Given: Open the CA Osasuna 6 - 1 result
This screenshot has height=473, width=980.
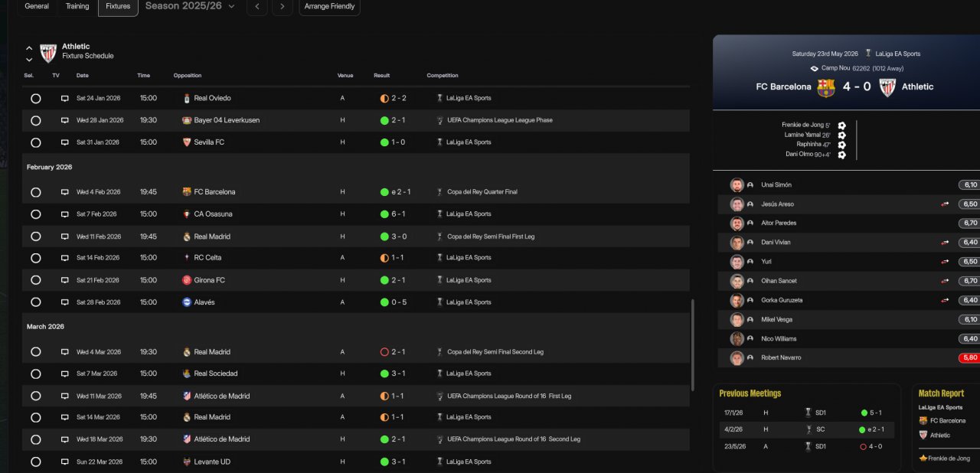Looking at the screenshot, I should pos(398,214).
